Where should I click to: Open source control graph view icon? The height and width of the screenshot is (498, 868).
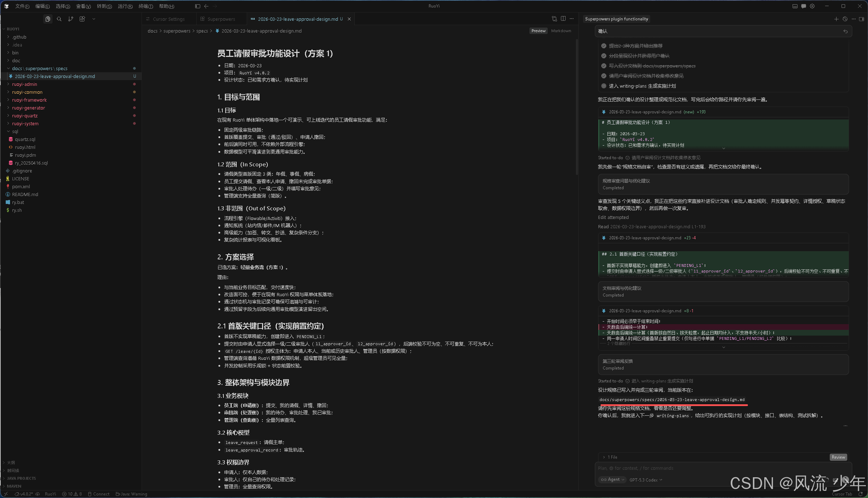tap(70, 19)
